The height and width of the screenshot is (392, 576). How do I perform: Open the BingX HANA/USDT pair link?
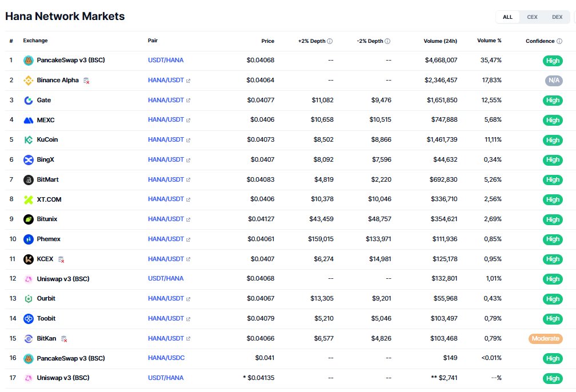tap(166, 159)
